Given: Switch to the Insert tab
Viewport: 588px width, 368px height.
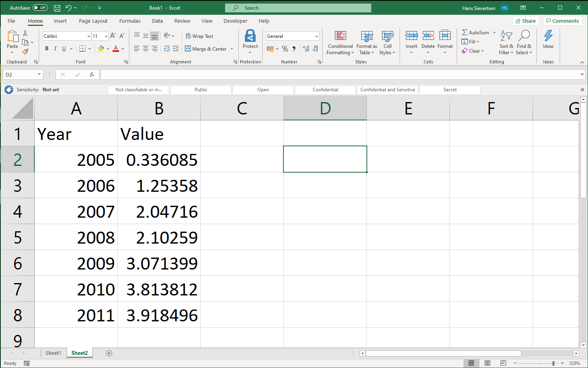Looking at the screenshot, I should 60,21.
